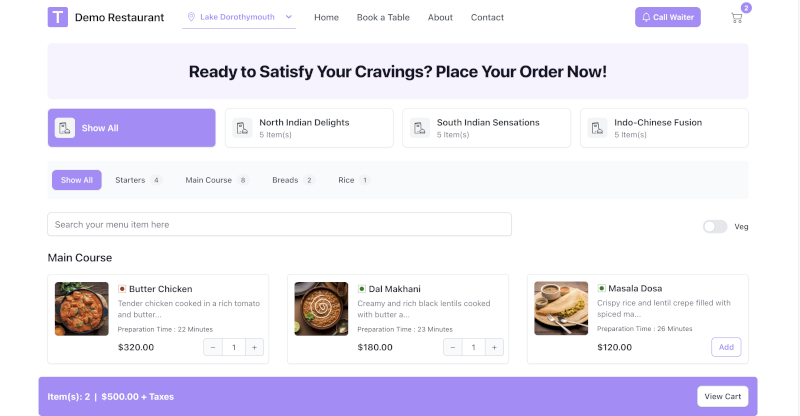Increase Dal Makhani quantity with plus
The width and height of the screenshot is (800, 416).
click(x=494, y=347)
